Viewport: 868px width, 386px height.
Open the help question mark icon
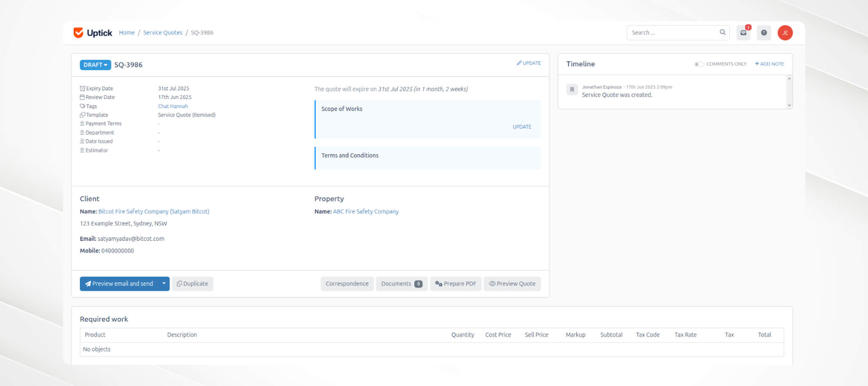pos(764,32)
